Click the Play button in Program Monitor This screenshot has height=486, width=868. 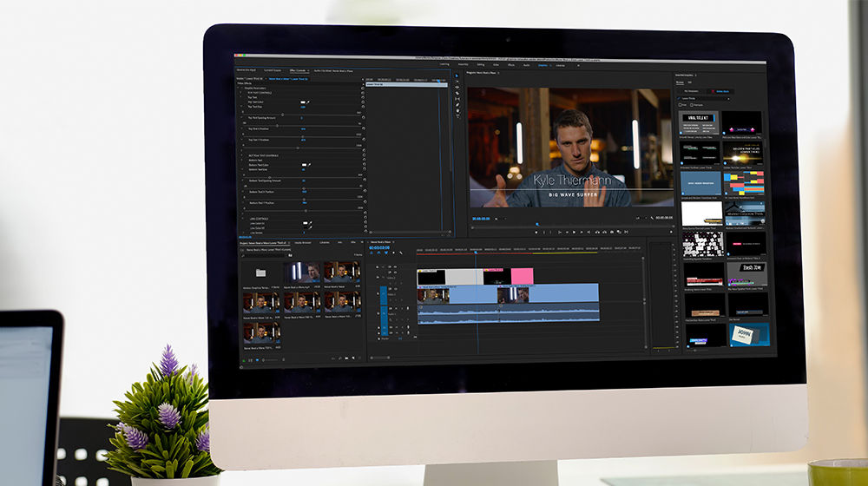click(x=574, y=232)
